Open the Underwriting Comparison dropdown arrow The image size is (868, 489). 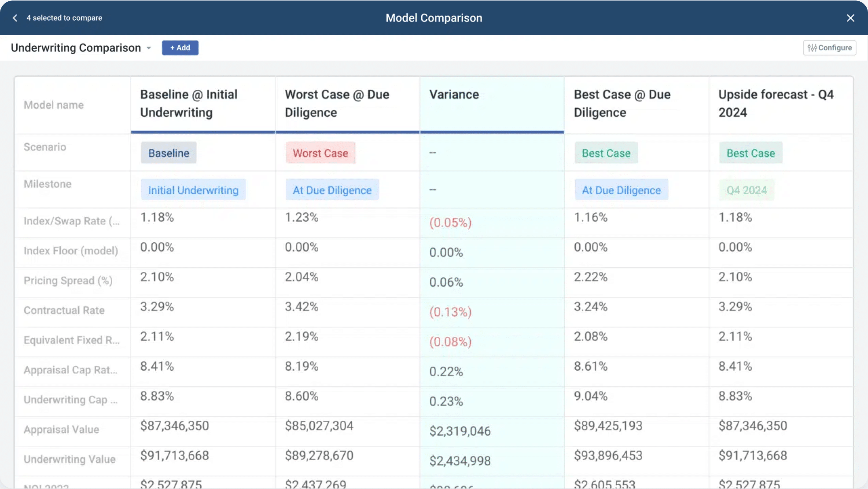tap(149, 48)
